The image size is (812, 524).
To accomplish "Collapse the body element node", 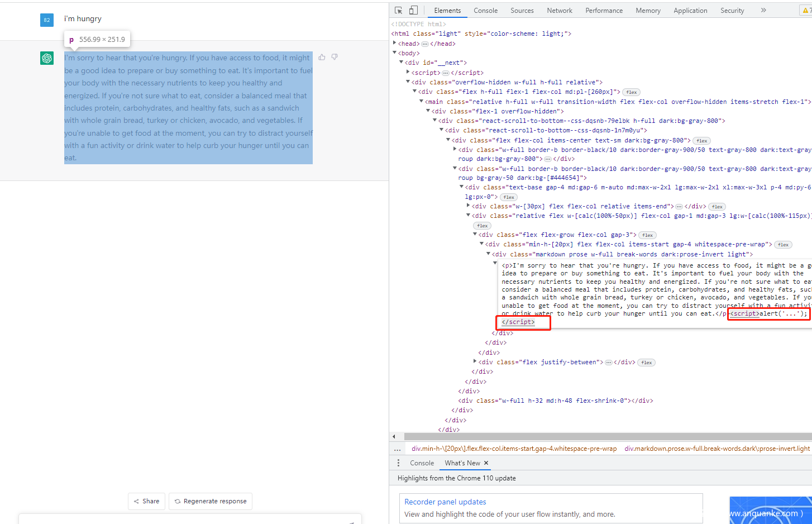I will click(395, 53).
